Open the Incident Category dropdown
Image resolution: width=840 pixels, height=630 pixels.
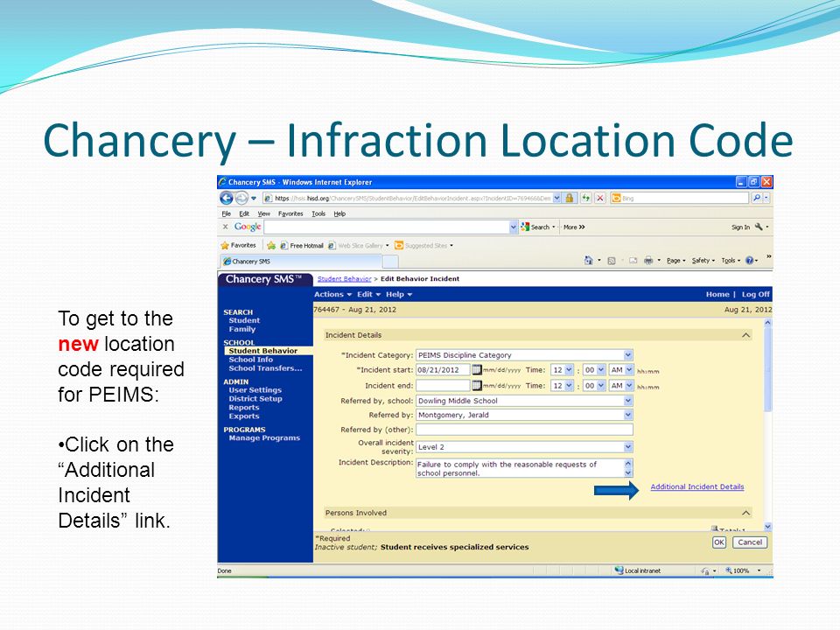pyautogui.click(x=628, y=354)
